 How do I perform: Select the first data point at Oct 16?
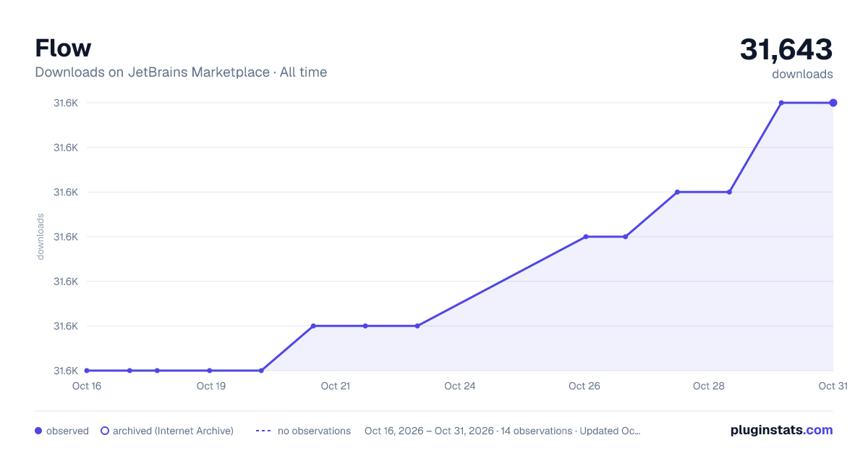pyautogui.click(x=87, y=371)
